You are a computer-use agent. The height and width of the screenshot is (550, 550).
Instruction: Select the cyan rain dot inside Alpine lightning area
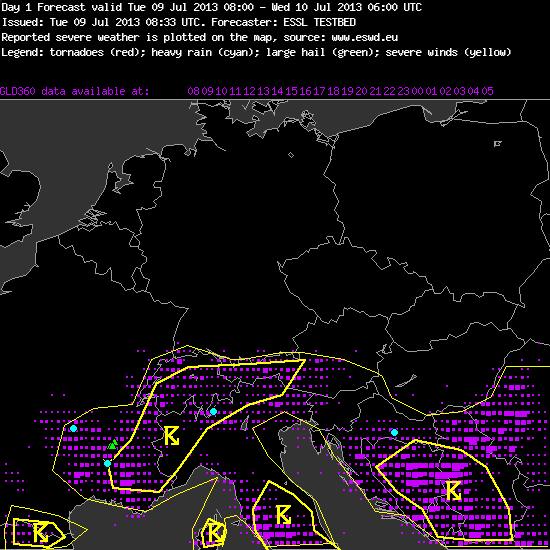(x=213, y=411)
